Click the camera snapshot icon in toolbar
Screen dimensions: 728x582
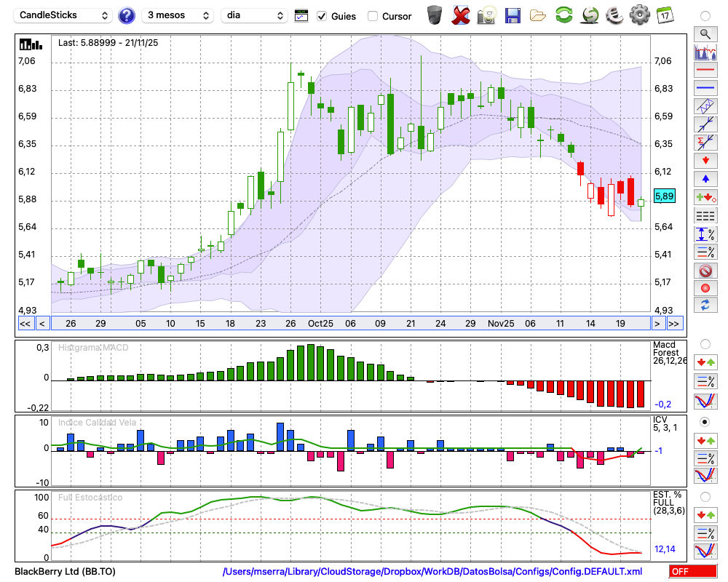486,15
